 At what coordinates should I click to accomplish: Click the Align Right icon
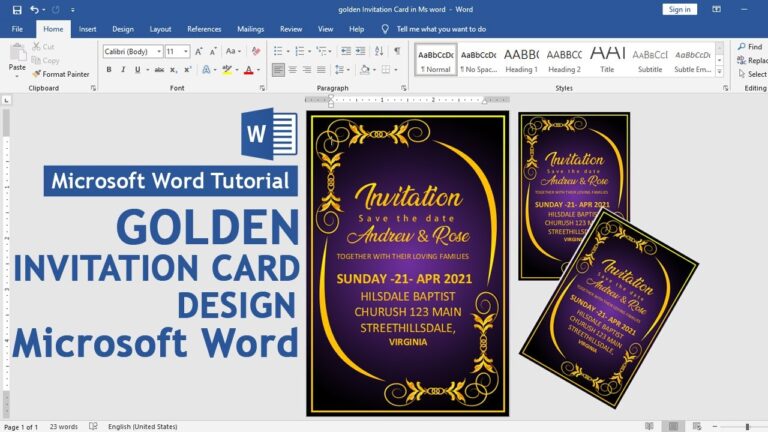coord(307,70)
